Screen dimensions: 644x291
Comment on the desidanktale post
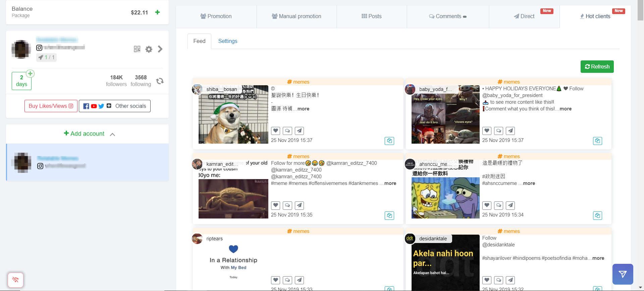click(x=499, y=280)
